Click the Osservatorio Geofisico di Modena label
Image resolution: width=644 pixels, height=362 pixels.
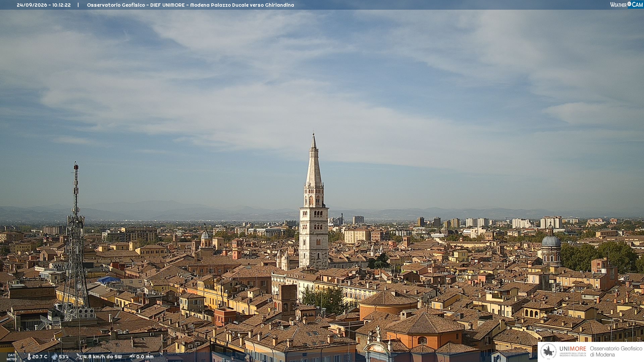pos(616,352)
